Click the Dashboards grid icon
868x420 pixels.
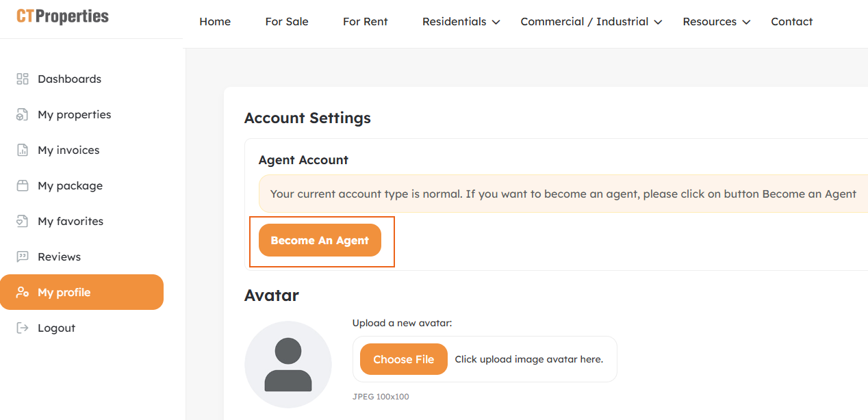(23, 79)
